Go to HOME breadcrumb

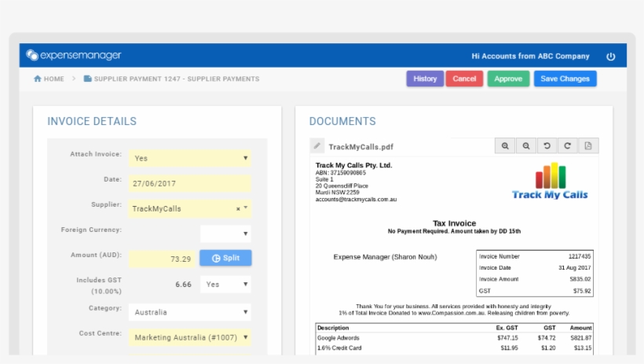(54, 79)
